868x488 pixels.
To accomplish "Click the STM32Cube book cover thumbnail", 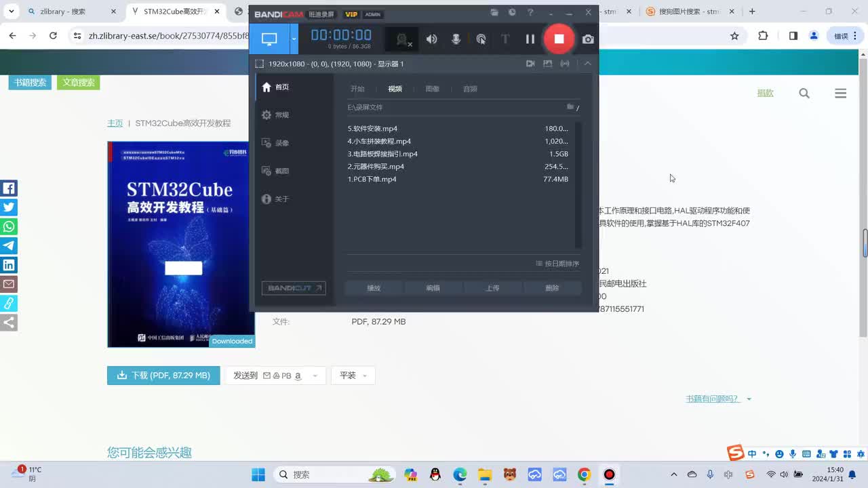I will pos(181,244).
